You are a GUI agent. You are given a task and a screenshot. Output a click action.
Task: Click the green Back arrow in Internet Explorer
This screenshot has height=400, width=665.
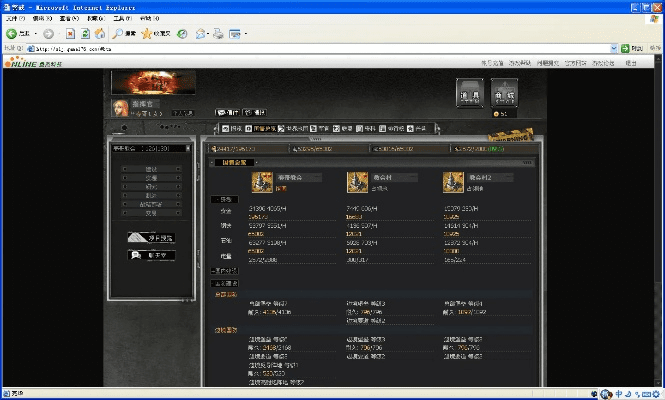tap(11, 34)
